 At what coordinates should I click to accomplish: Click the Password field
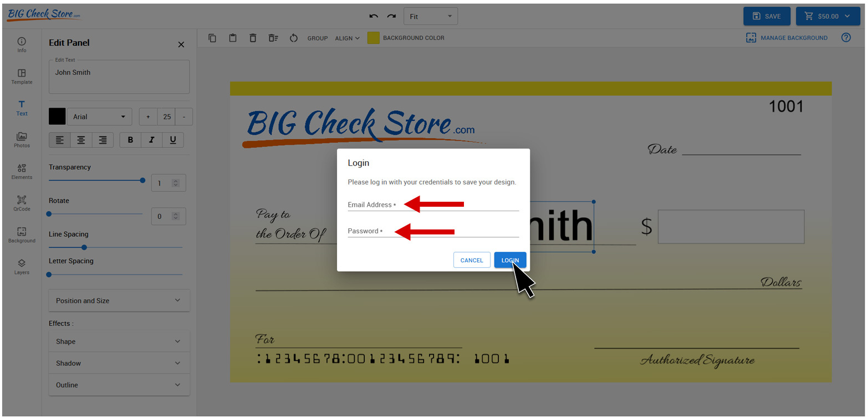coord(433,231)
